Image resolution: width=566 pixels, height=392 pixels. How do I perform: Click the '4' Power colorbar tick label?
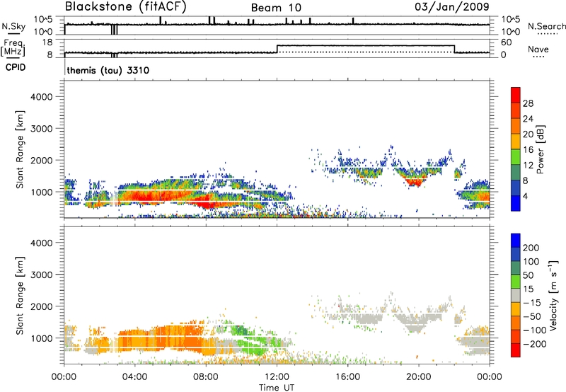click(526, 197)
